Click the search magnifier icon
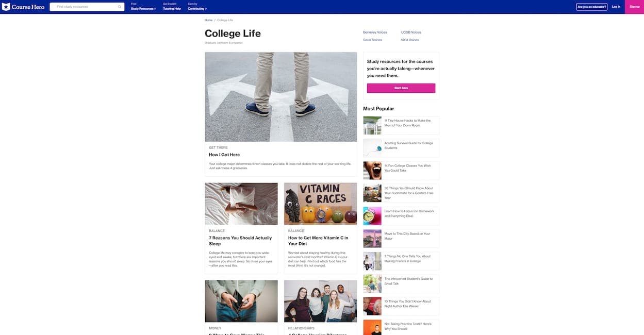 click(x=120, y=7)
